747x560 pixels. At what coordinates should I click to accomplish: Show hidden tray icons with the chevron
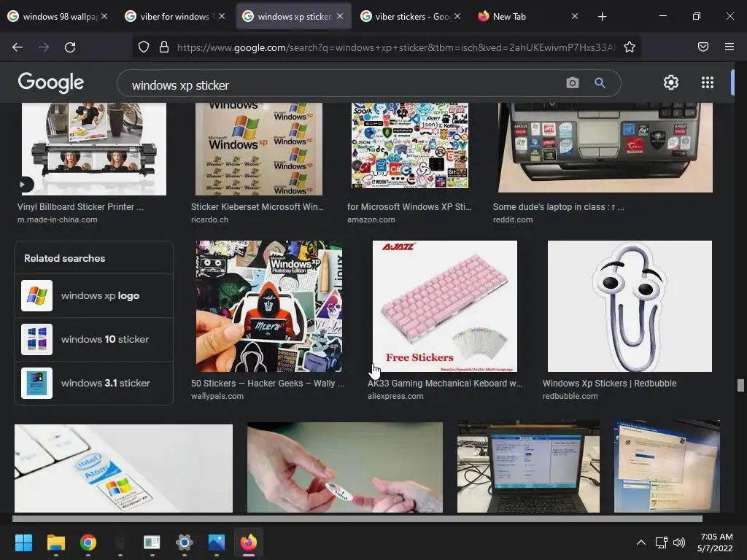(641, 542)
